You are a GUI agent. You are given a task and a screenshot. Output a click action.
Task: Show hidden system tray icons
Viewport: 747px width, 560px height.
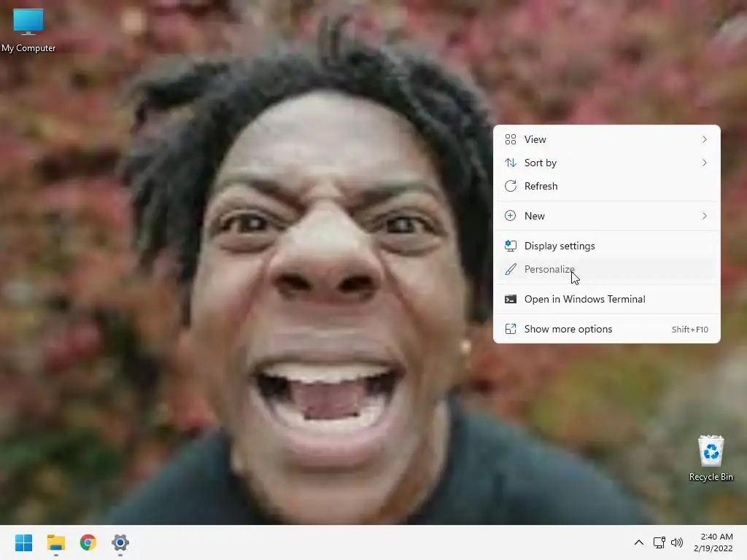(639, 542)
